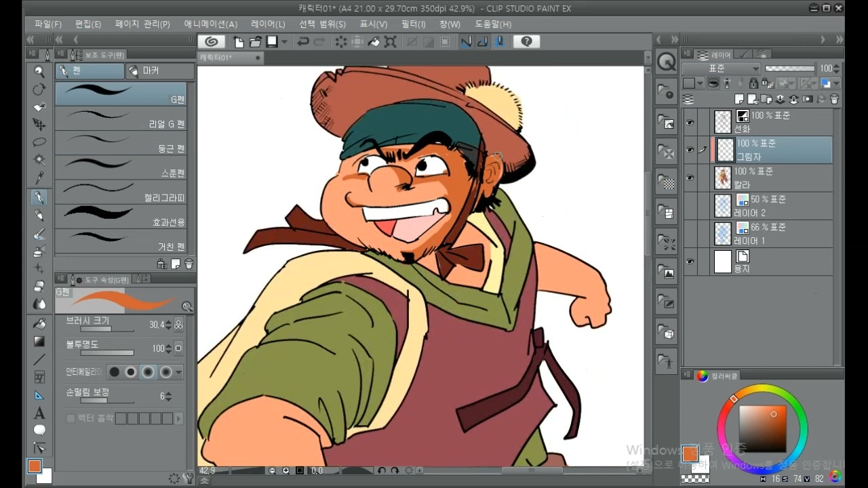Adjust brush size stepper arrows
This screenshot has width=868, height=488.
tap(169, 325)
